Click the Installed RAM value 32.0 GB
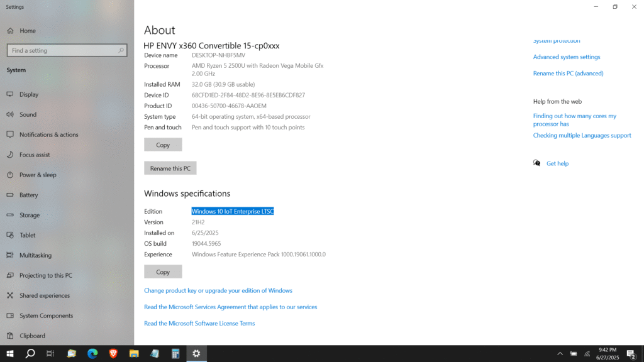 [x=223, y=85]
